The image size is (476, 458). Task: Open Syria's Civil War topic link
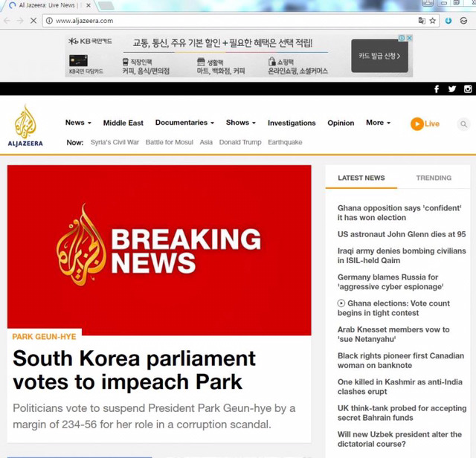(x=115, y=142)
